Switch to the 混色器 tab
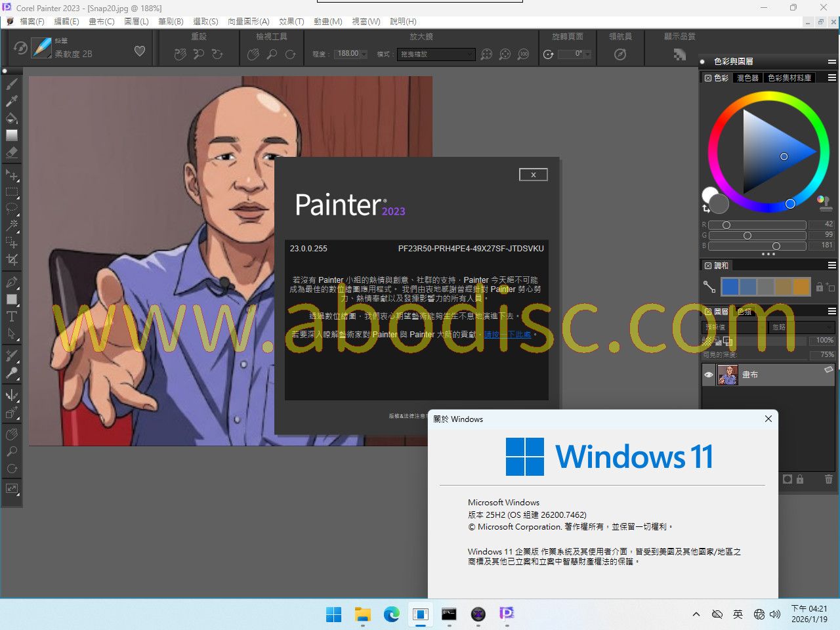The height and width of the screenshot is (630, 840). point(747,77)
